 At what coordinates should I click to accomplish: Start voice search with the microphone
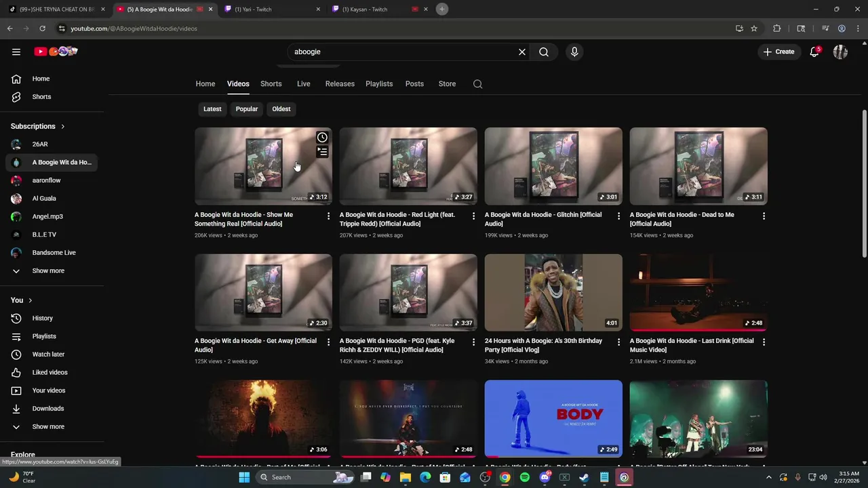tap(574, 52)
